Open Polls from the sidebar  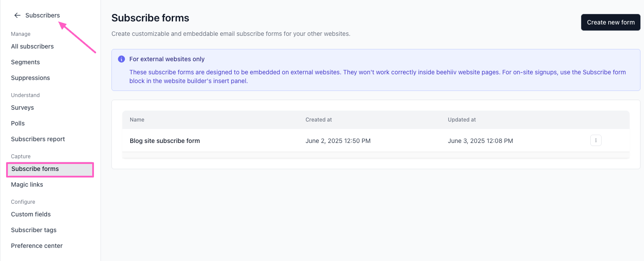18,123
